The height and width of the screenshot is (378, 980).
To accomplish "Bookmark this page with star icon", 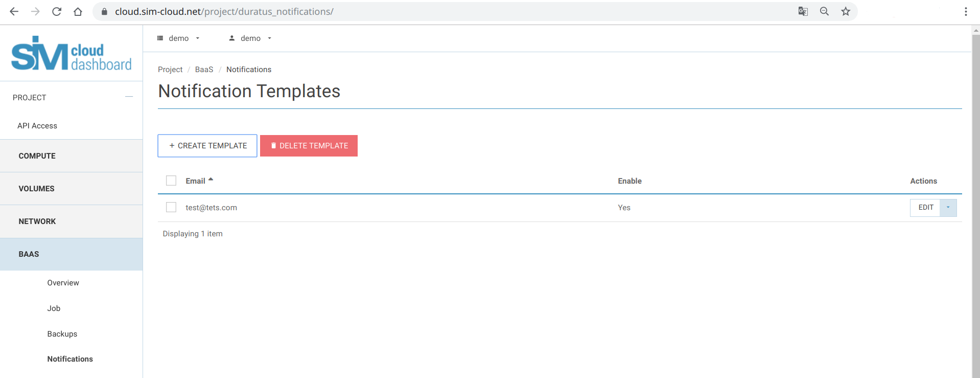I will point(846,11).
